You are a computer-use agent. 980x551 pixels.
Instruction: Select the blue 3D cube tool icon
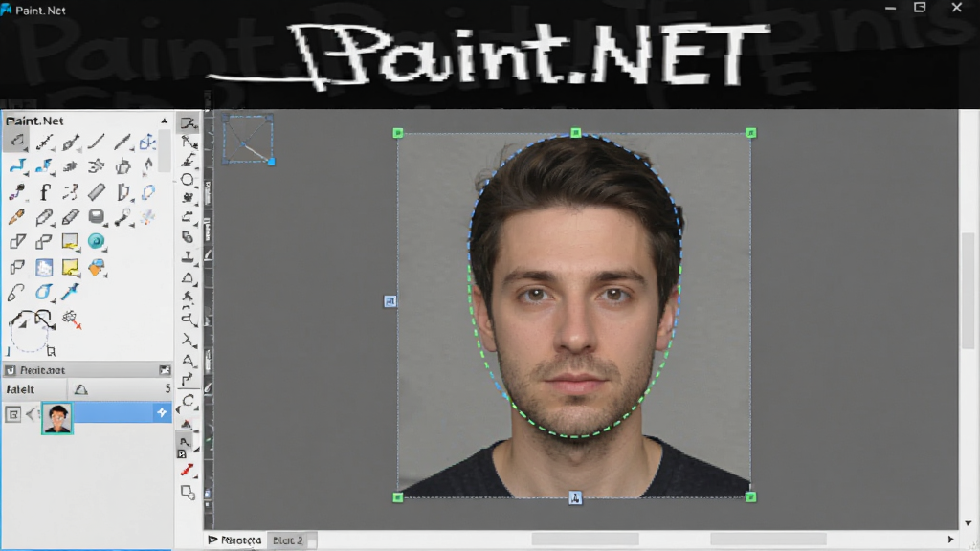[147, 143]
